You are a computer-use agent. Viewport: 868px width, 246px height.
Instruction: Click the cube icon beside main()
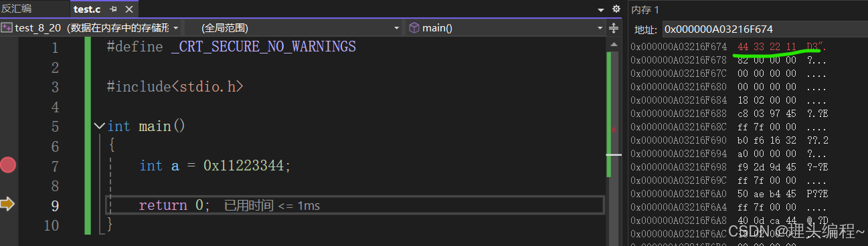pos(414,28)
